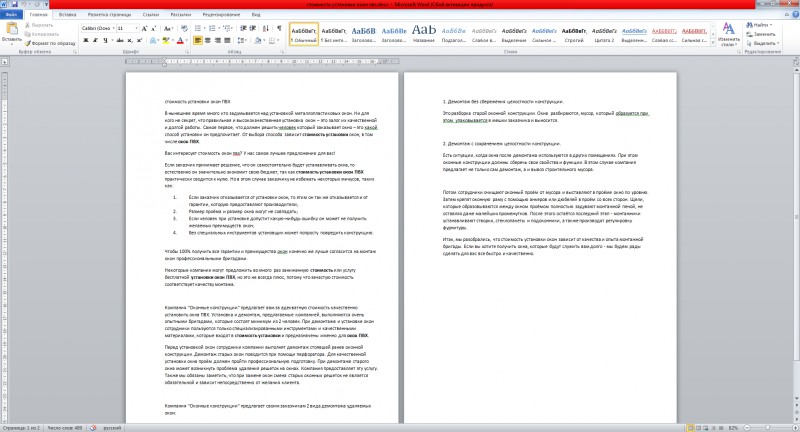Click the zoom in plus button
800x432 pixels.
click(793, 428)
